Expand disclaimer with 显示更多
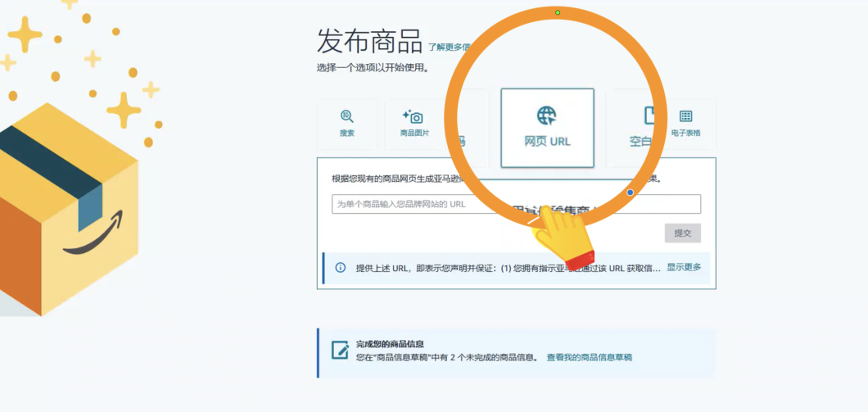The height and width of the screenshot is (412, 868). click(x=683, y=267)
